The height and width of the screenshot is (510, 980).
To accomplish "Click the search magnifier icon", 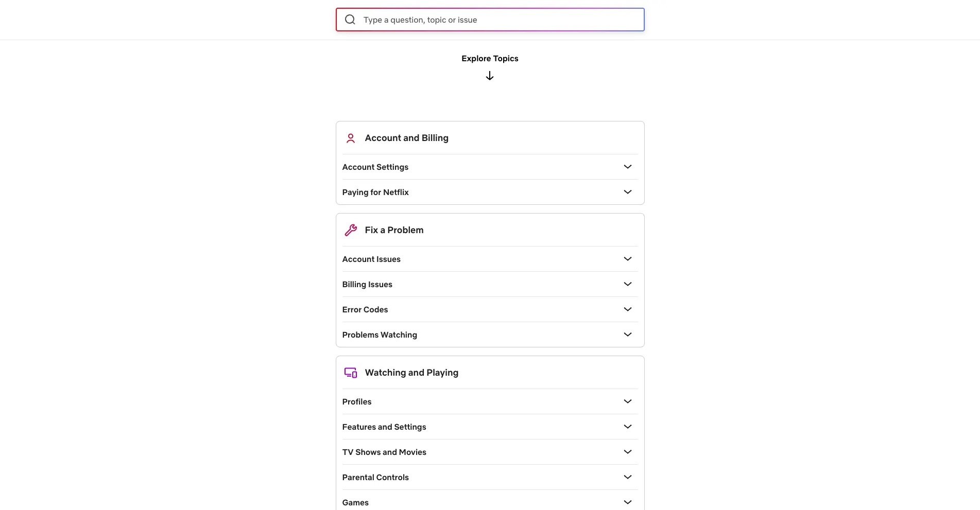I will [350, 20].
